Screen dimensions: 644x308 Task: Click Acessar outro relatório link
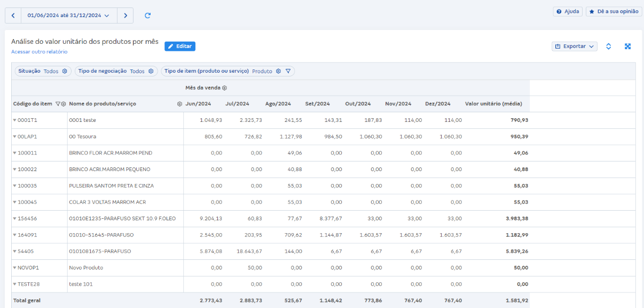(39, 52)
